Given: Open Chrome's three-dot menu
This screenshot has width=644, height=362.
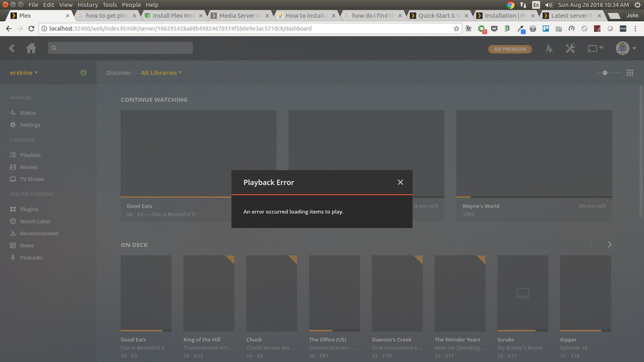Looking at the screenshot, I should click(635, 29).
